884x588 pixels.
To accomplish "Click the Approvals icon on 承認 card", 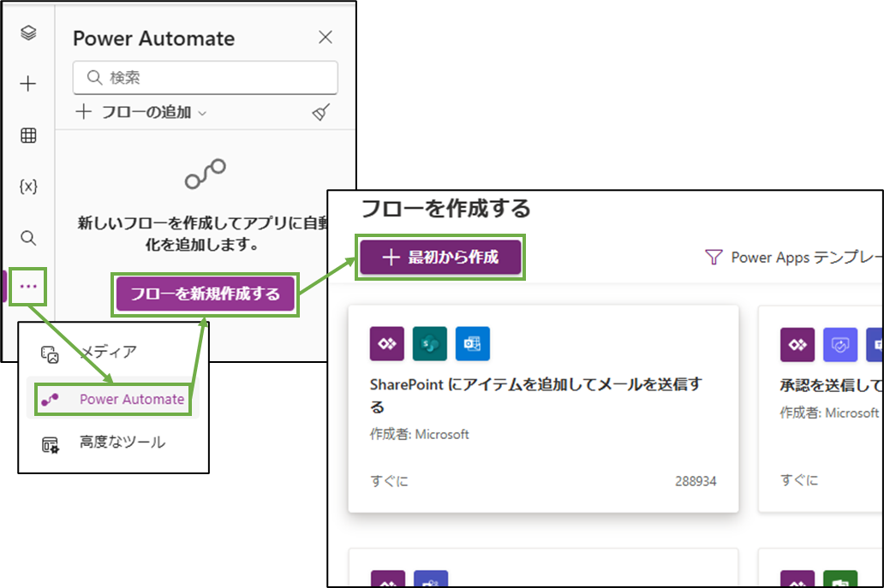I will click(840, 345).
